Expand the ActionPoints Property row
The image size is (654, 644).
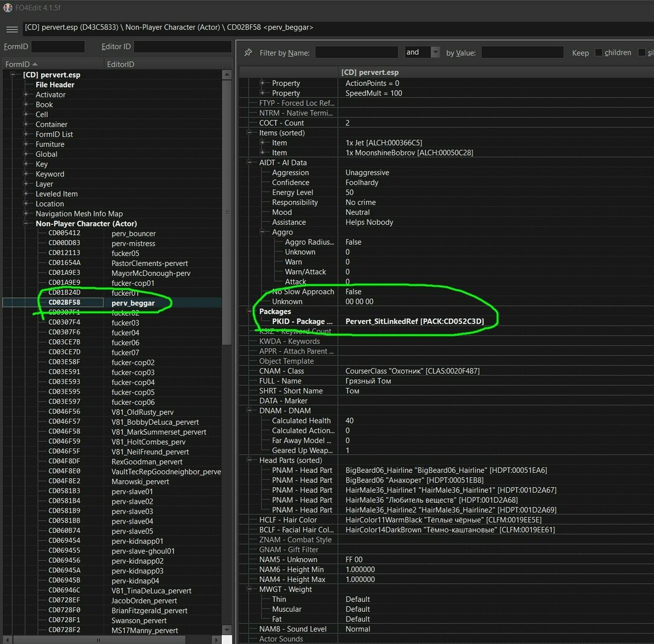point(262,83)
